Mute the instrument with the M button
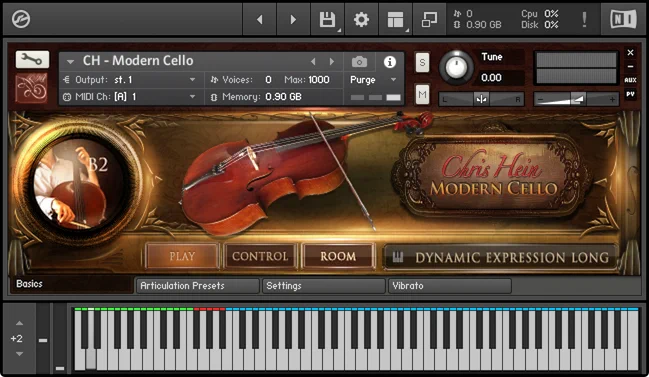 point(422,95)
